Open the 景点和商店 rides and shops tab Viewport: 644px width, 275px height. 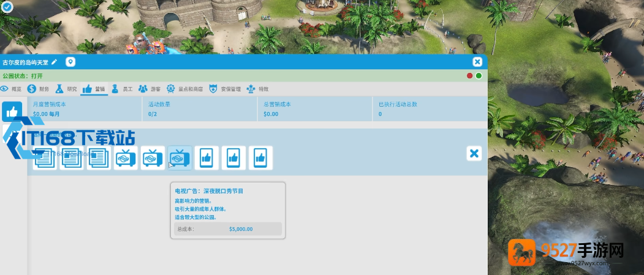[x=185, y=89]
